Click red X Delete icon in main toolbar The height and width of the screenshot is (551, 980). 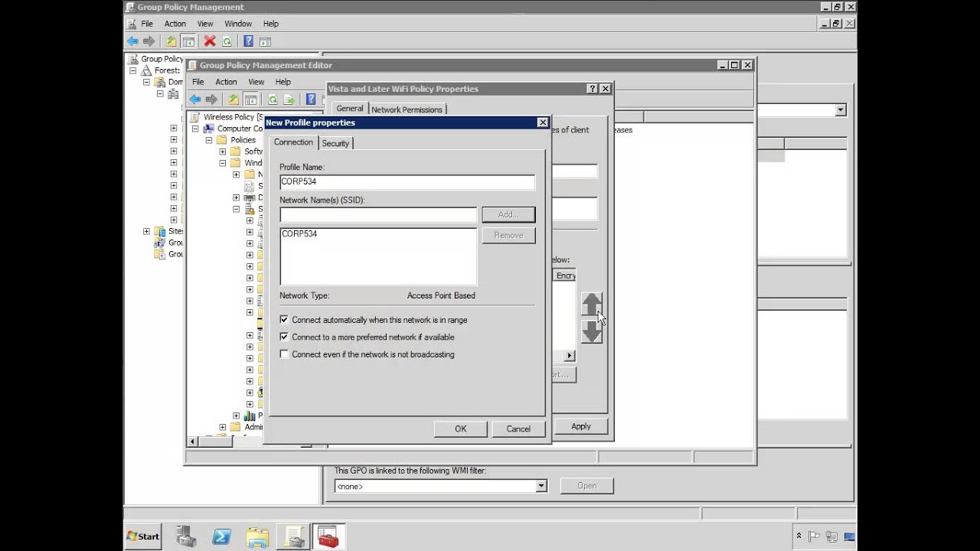click(209, 41)
